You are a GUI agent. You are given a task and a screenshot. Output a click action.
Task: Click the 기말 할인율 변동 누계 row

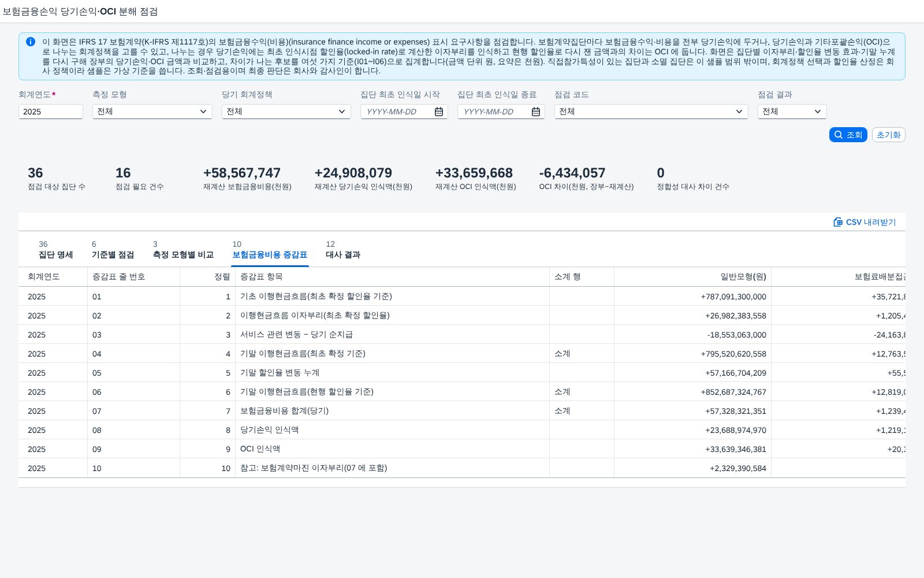click(462, 373)
